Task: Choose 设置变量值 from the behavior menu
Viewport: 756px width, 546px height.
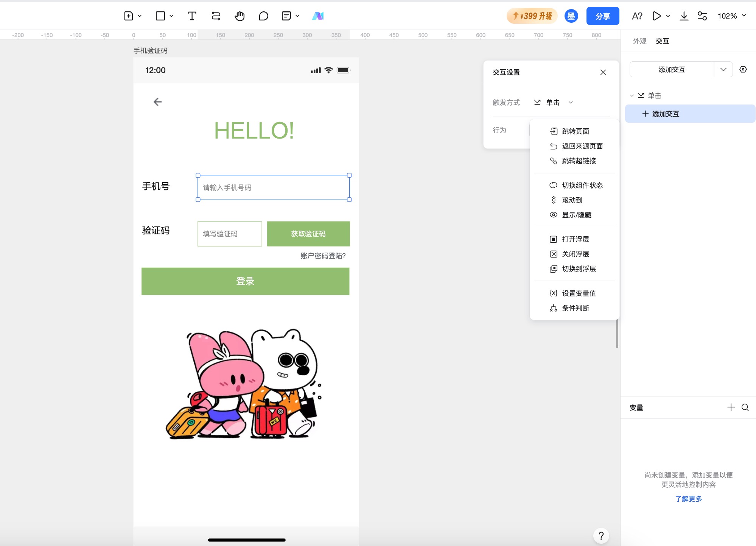Action: [574, 293]
